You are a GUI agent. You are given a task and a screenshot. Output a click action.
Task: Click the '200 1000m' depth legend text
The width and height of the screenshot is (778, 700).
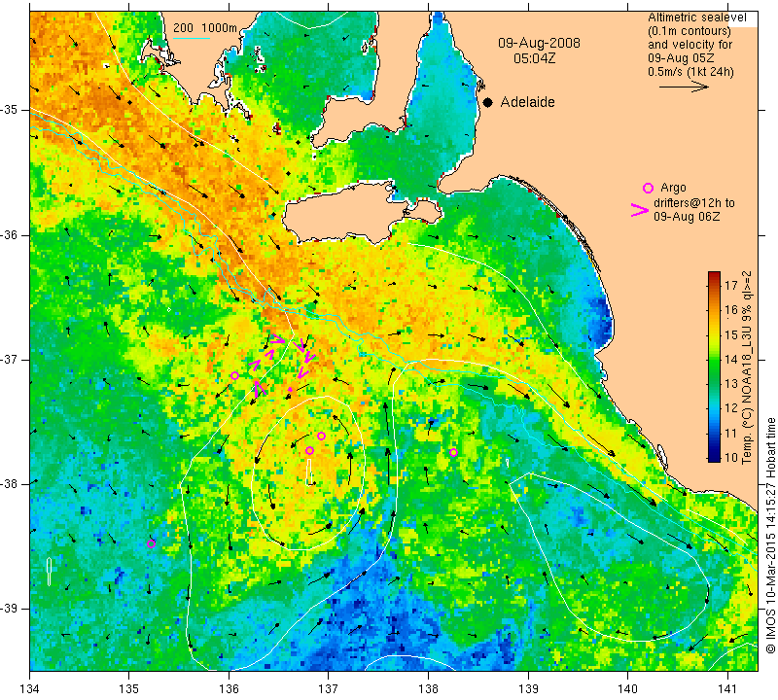(205, 28)
